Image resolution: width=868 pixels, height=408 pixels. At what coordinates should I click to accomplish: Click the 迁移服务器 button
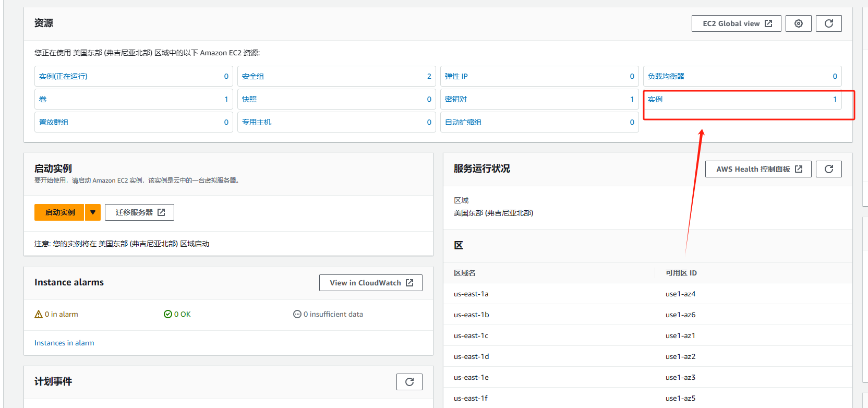139,212
